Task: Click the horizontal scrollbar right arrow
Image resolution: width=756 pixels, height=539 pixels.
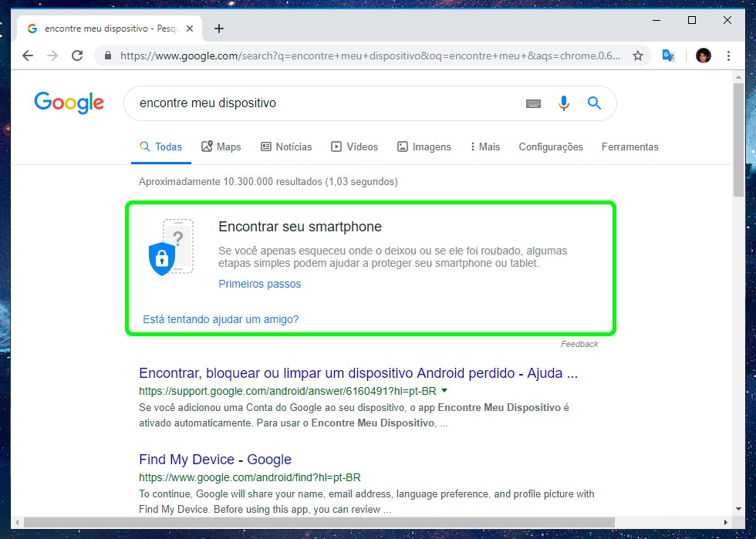Action: [726, 522]
